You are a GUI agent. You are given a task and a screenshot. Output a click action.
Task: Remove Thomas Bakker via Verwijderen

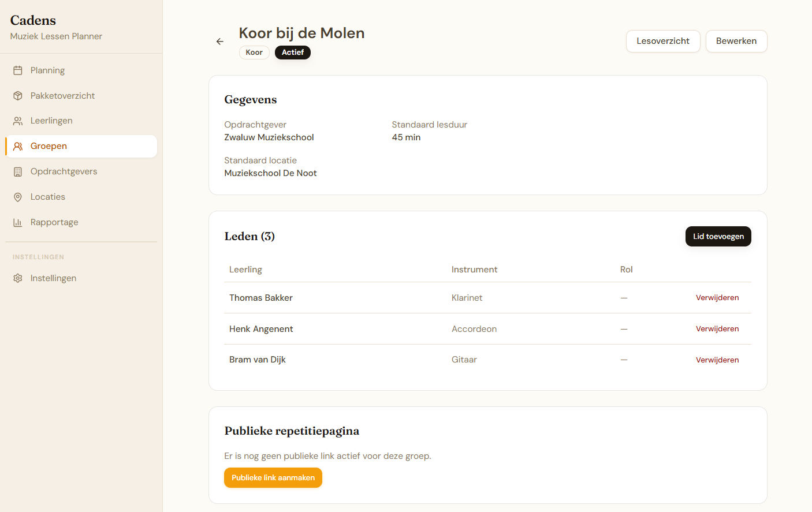(717, 297)
